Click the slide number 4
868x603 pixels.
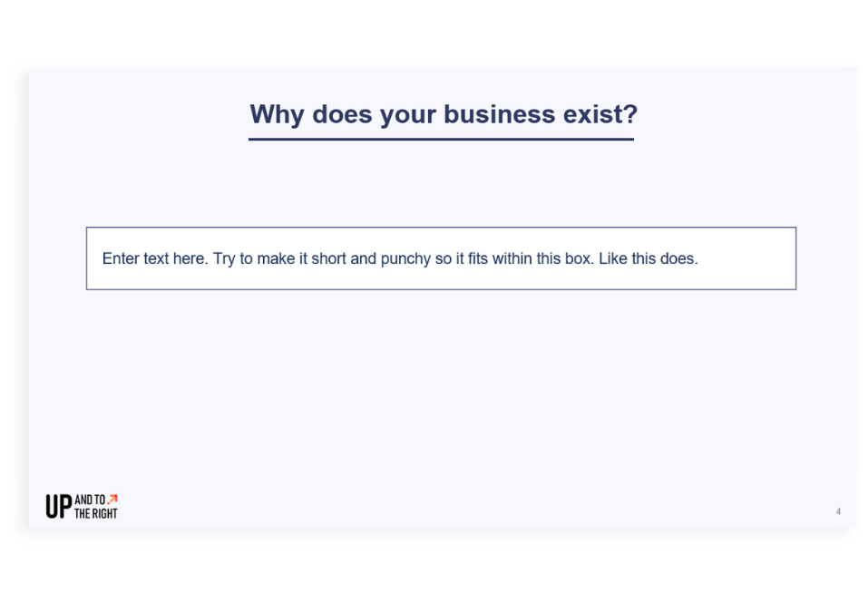click(839, 511)
